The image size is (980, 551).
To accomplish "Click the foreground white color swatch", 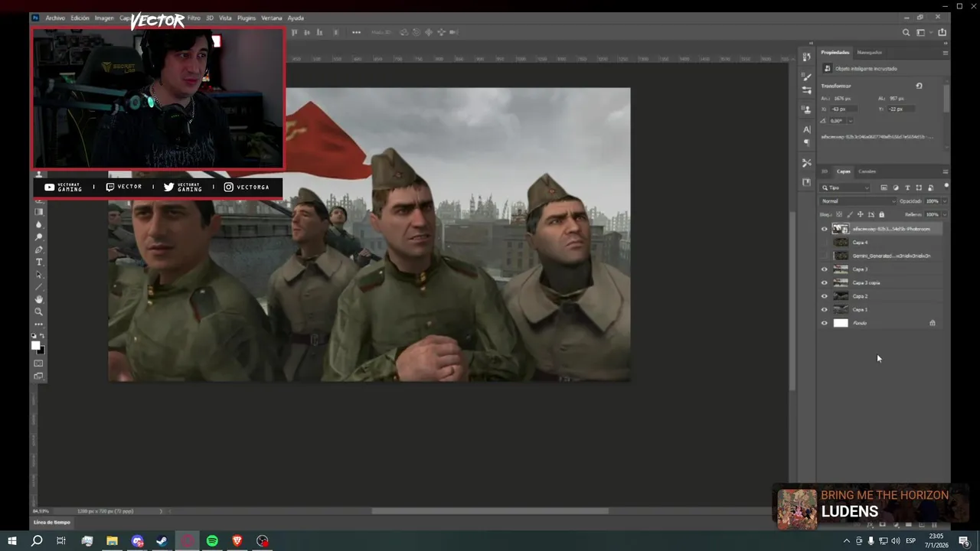I will [x=35, y=346].
